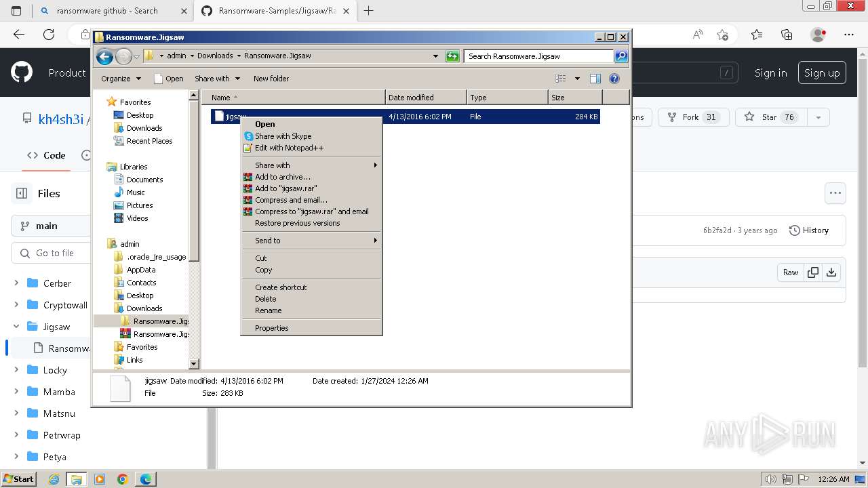Open the view options dropdown arrow
868x488 pixels.
(577, 79)
